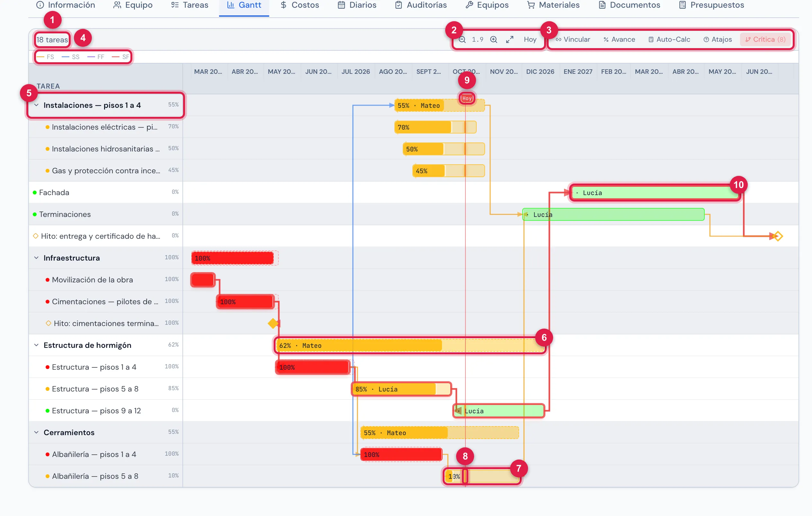Screen dimensions: 812x516
Task: Open the Atajos shortcuts help
Action: pos(718,40)
